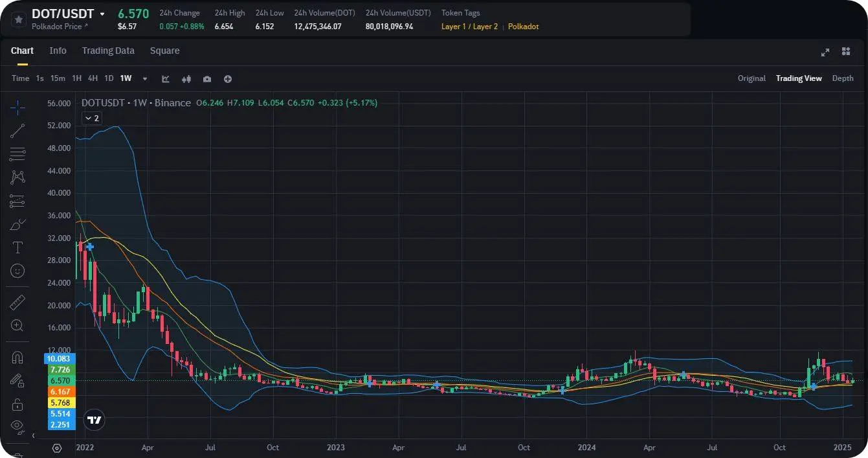Add DOT/USDT to favorites with star icon
This screenshot has width=868, height=458.
pyautogui.click(x=17, y=19)
